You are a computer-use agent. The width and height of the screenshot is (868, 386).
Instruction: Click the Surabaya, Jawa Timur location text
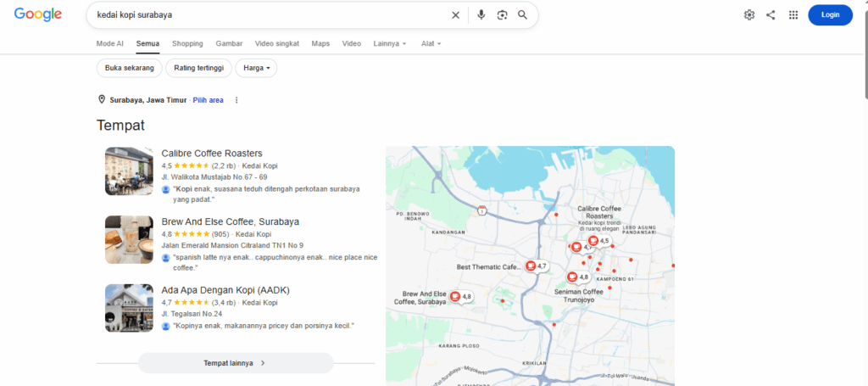coord(148,100)
